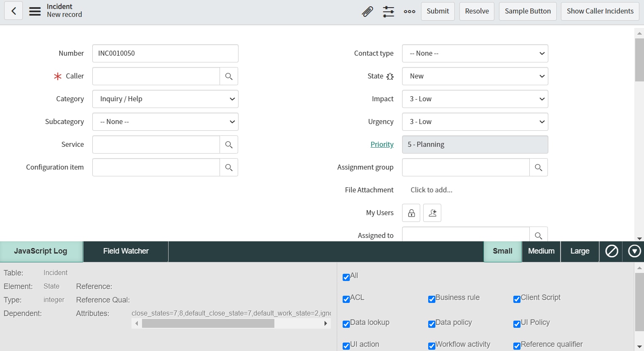The width and height of the screenshot is (644, 351).
Task: Open the Urgency dropdown
Action: (475, 122)
